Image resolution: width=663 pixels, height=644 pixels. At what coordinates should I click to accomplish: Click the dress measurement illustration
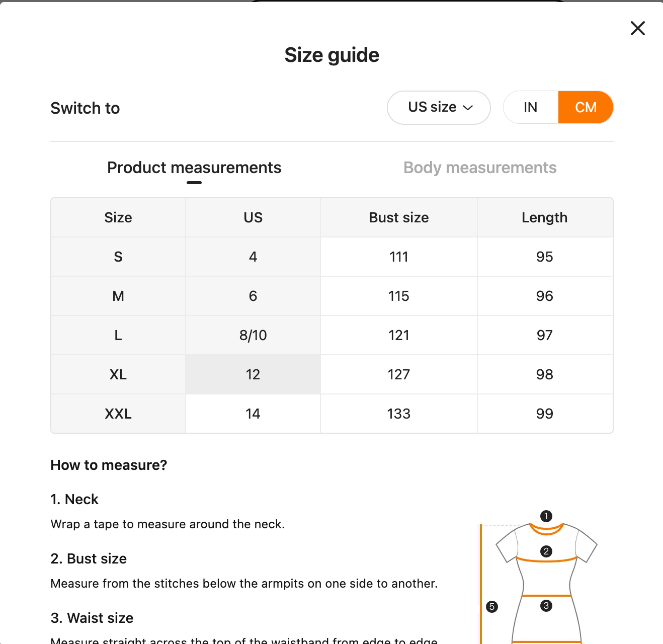(546, 579)
